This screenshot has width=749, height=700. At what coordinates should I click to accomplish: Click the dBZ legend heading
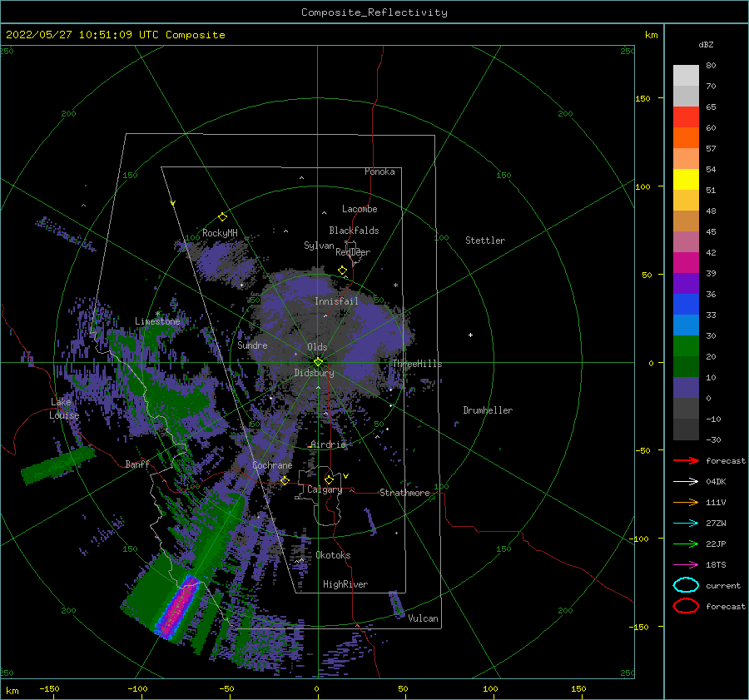coord(706,44)
